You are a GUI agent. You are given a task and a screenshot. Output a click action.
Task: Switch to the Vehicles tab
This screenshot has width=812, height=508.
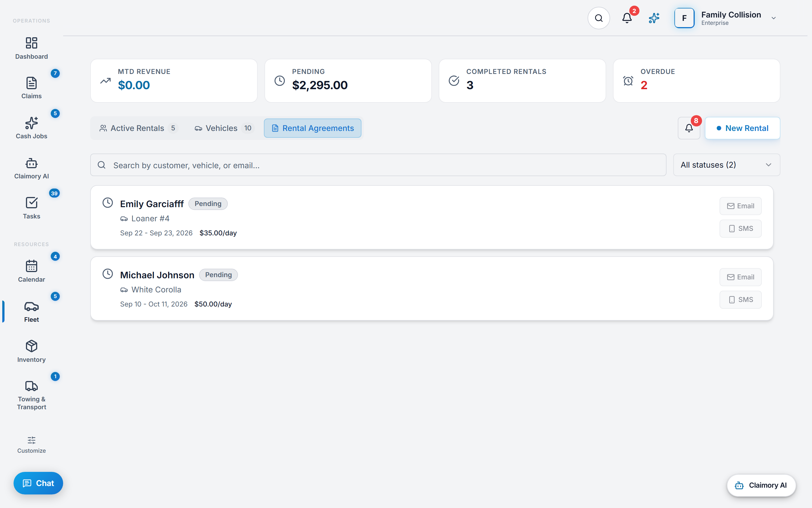[224, 128]
